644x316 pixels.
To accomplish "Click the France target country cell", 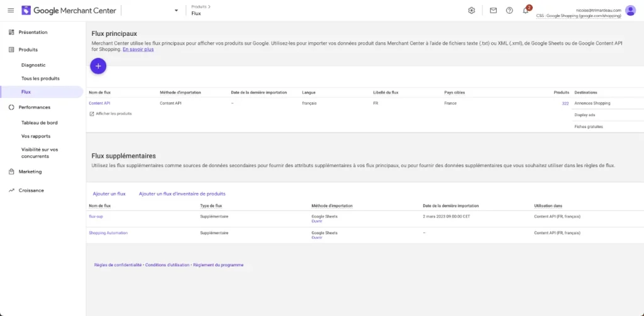I will point(450,104).
